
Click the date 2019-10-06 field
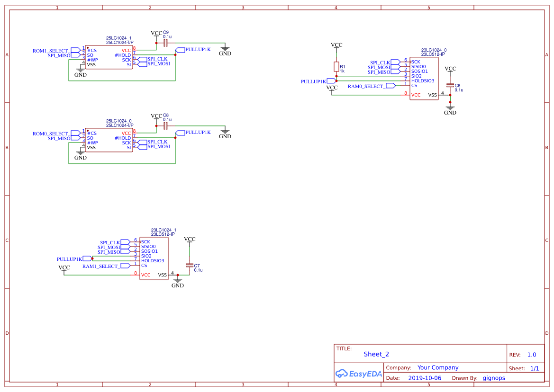pos(425,378)
